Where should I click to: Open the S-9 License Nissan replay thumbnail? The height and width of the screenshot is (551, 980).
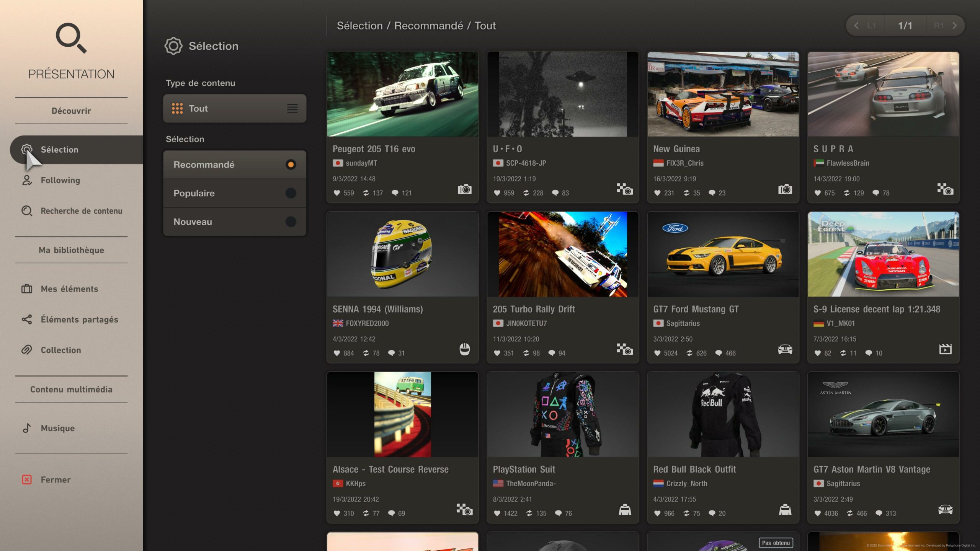point(884,254)
